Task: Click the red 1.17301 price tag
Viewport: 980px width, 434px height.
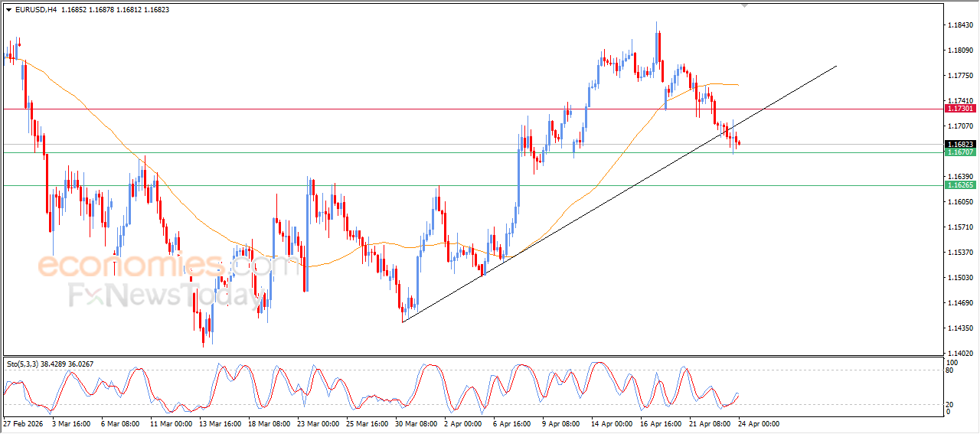Action: point(960,109)
